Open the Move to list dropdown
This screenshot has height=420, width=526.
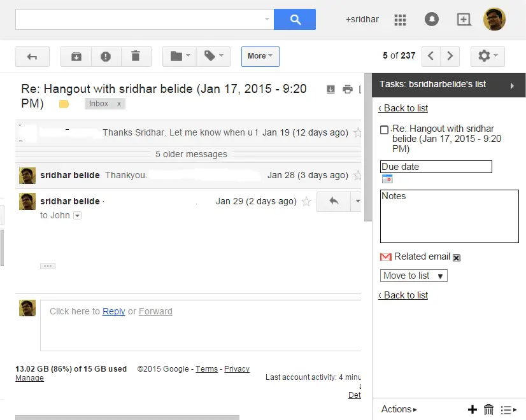coord(414,276)
